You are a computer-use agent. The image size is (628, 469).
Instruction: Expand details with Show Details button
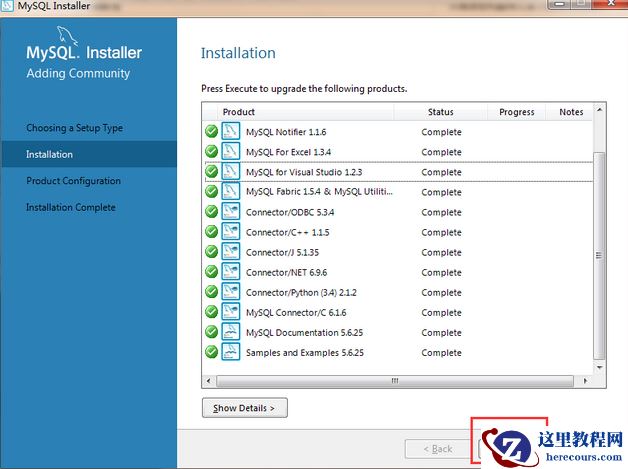[245, 408]
